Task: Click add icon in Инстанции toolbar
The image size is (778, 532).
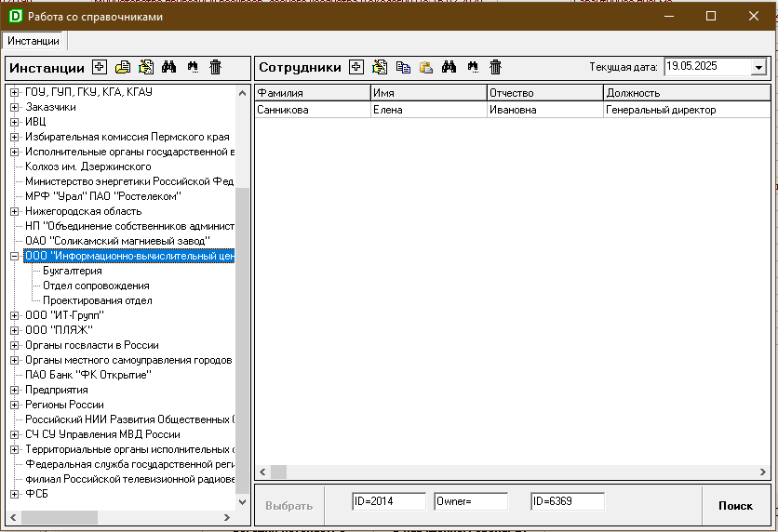Action: click(x=100, y=67)
